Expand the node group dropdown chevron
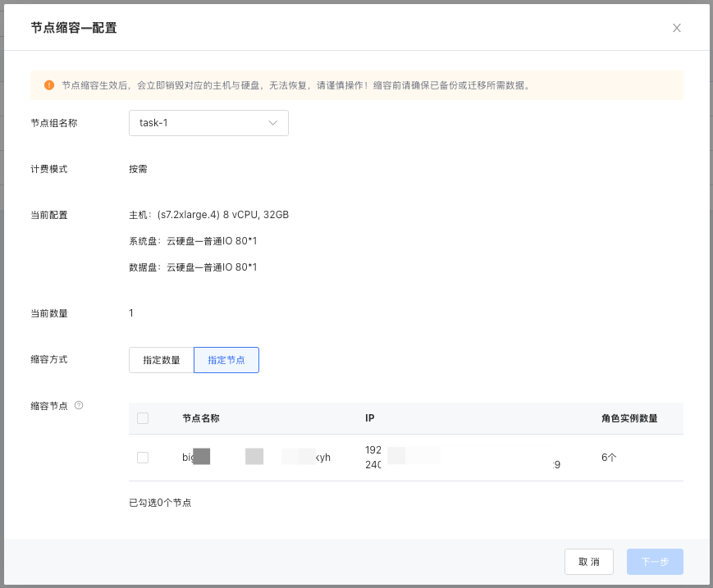 tap(273, 123)
